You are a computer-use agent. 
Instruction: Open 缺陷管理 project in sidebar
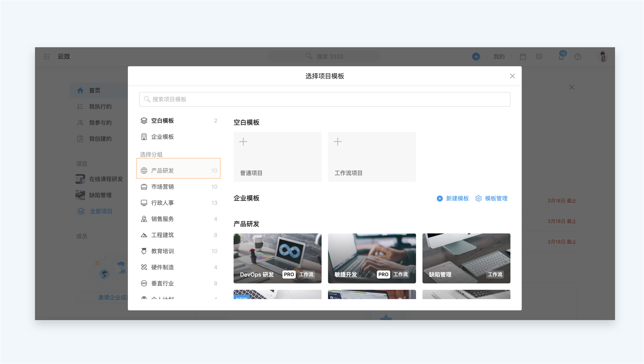point(94,195)
